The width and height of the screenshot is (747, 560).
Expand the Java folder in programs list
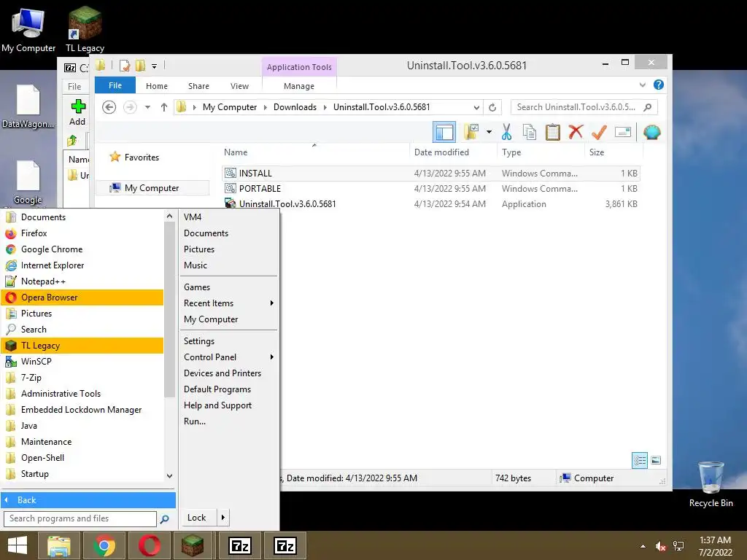point(82,426)
